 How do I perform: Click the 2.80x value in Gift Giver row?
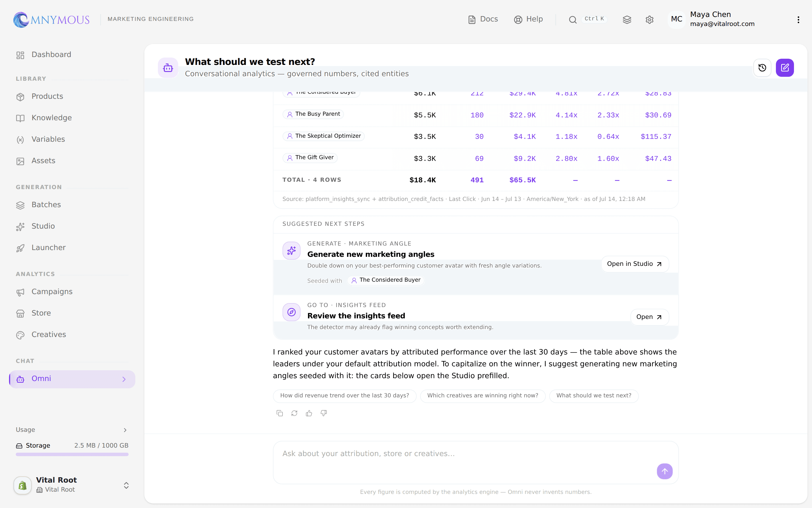[566, 159]
